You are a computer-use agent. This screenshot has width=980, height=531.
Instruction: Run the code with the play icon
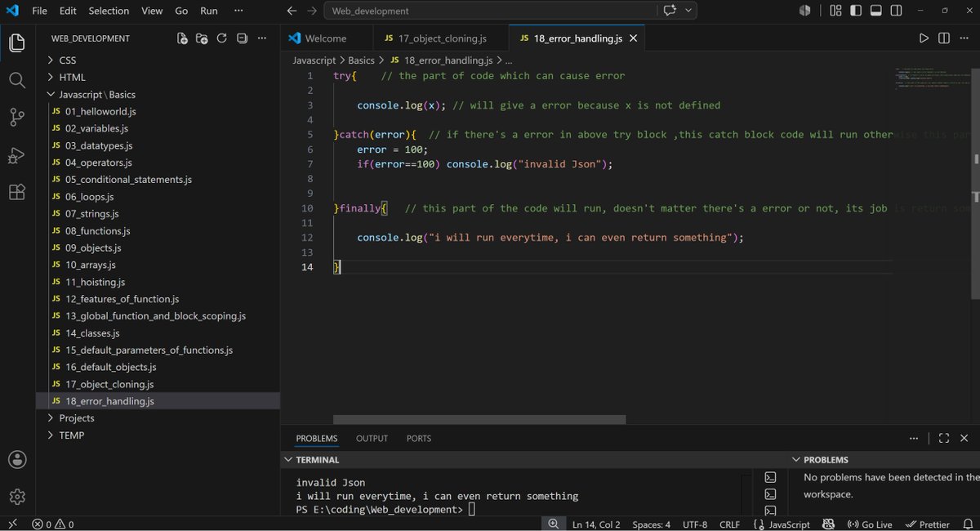[924, 38]
